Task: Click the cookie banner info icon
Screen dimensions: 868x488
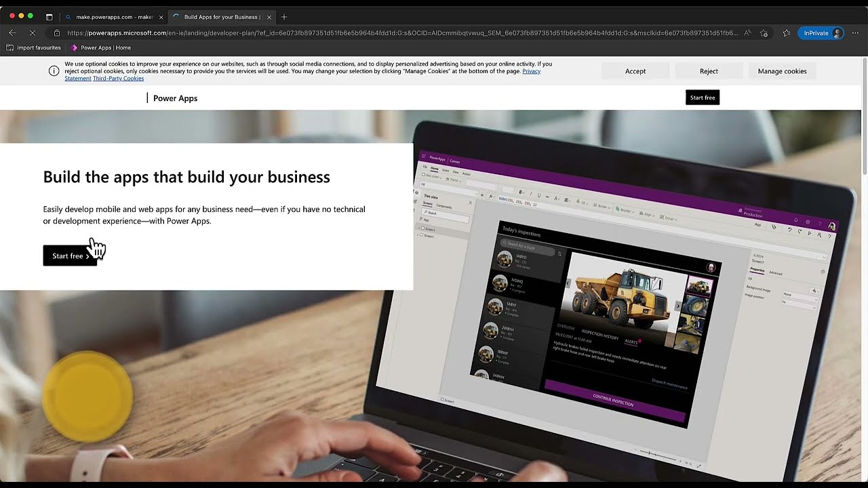Action: coord(54,71)
